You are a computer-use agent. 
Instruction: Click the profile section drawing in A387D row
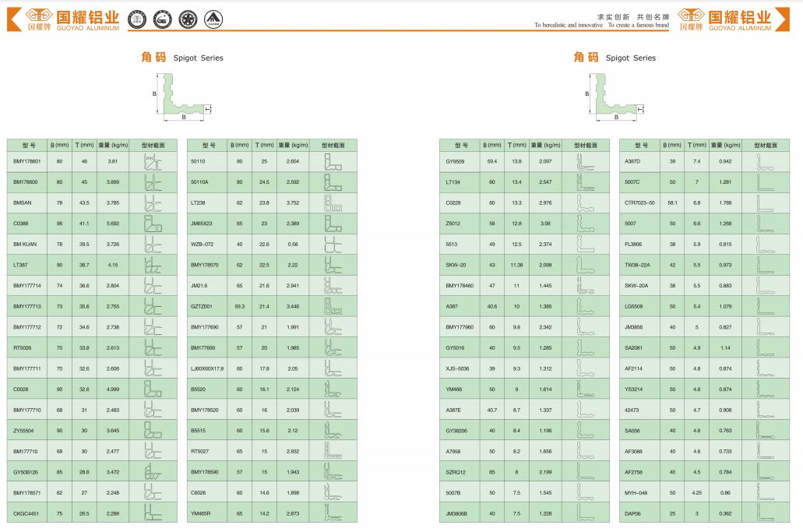[x=766, y=161]
